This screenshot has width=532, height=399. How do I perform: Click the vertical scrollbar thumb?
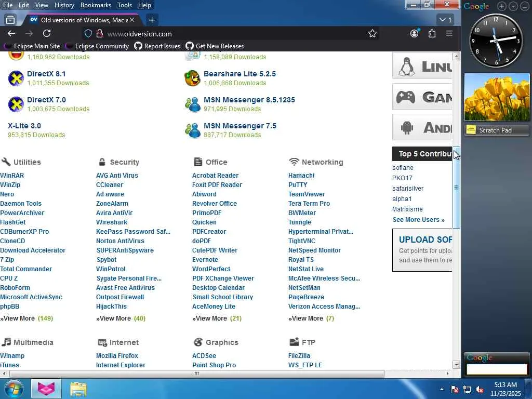pos(456,188)
